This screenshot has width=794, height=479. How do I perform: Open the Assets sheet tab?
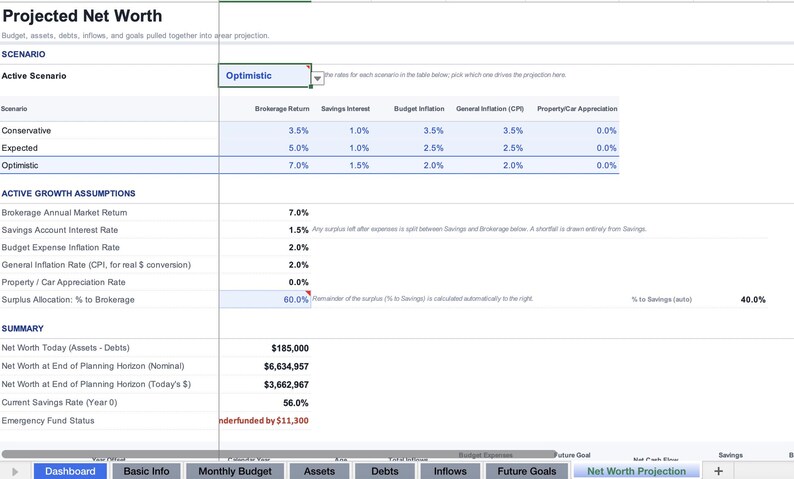click(x=319, y=471)
